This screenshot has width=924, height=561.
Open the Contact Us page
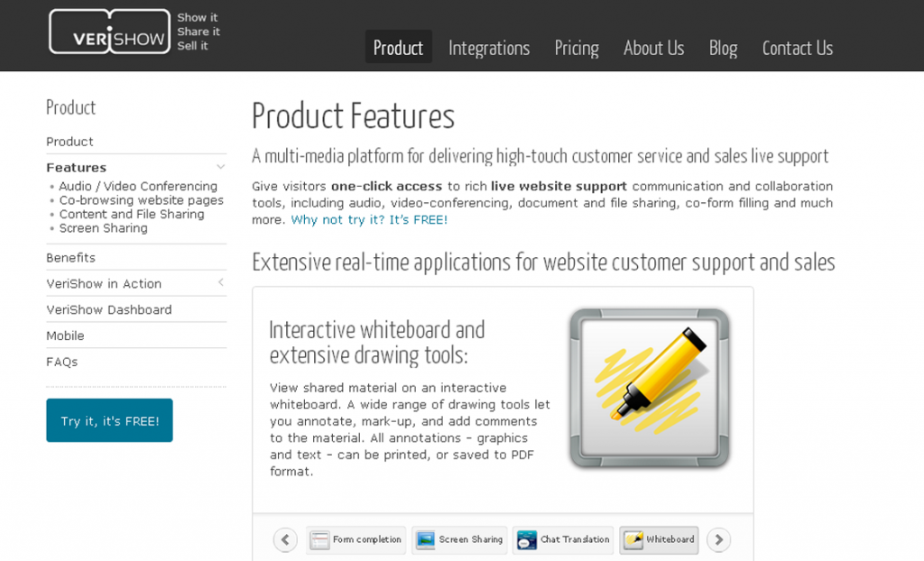(x=798, y=48)
